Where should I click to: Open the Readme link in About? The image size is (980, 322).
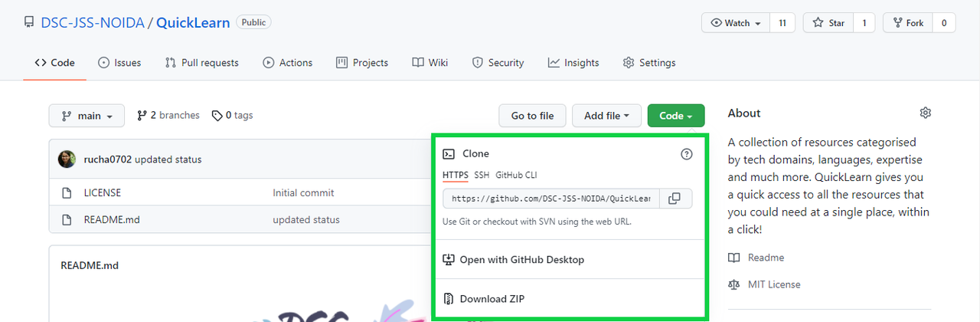click(766, 258)
